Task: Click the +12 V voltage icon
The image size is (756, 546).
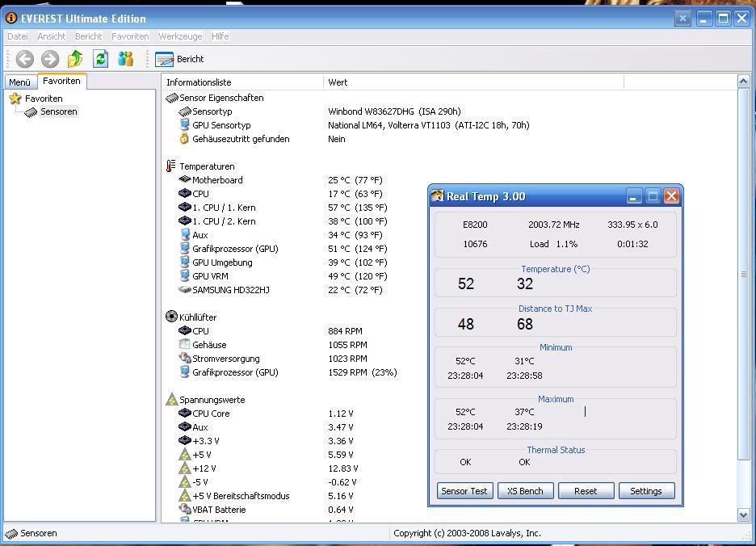Action: pos(185,468)
